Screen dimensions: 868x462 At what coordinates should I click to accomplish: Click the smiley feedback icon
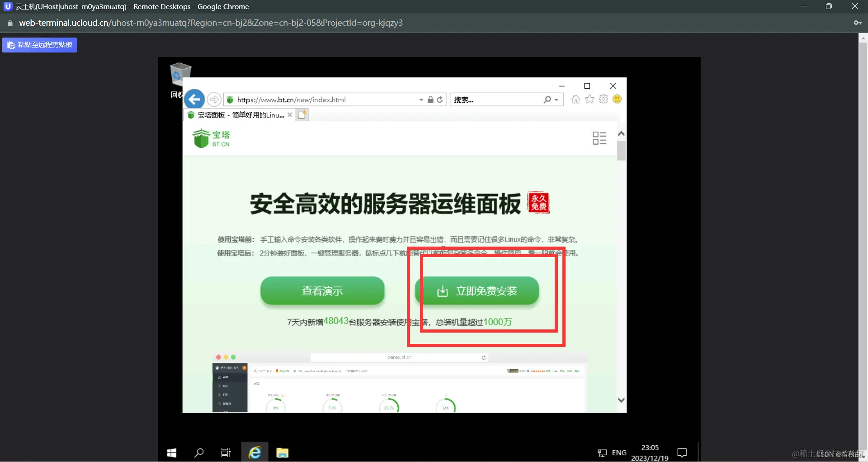click(617, 99)
